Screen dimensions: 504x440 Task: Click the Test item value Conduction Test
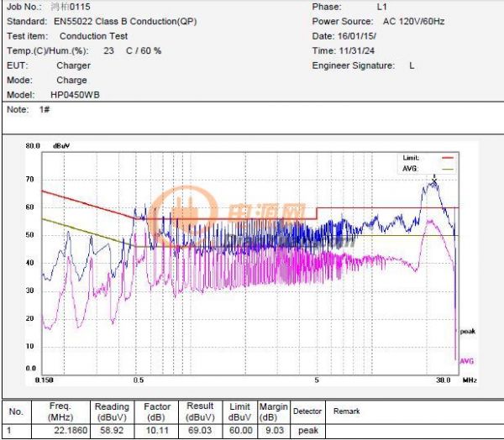(93, 36)
